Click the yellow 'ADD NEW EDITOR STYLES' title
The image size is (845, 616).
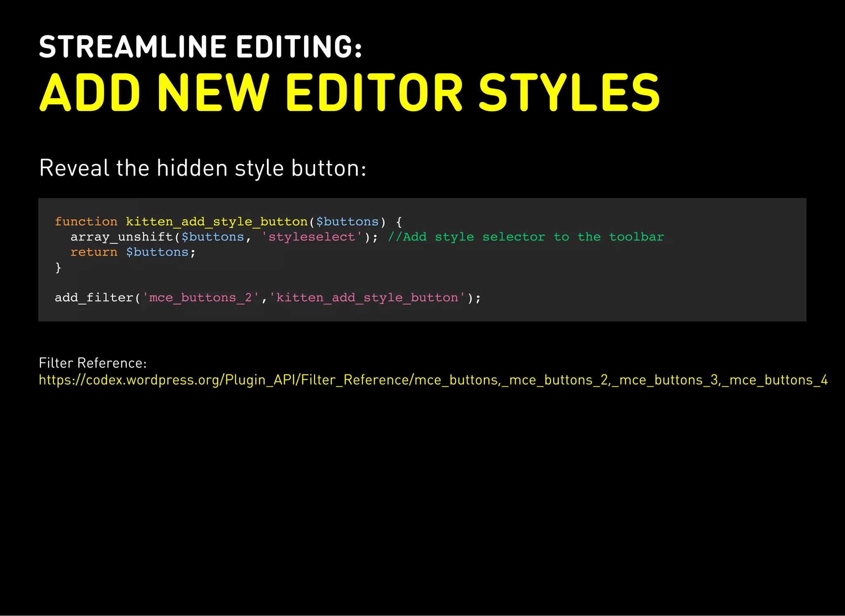point(349,93)
